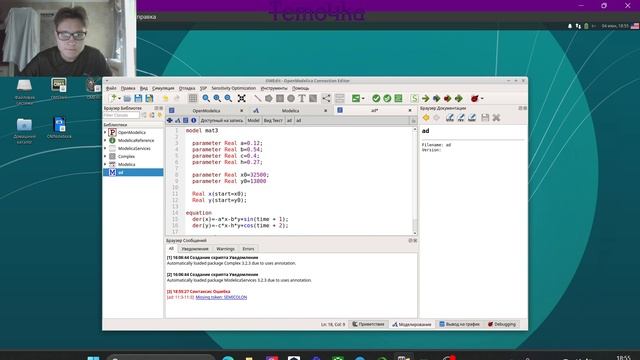Screen dimensions: 640x360
Task: Select the Ellipse shape tool
Action: (291, 98)
